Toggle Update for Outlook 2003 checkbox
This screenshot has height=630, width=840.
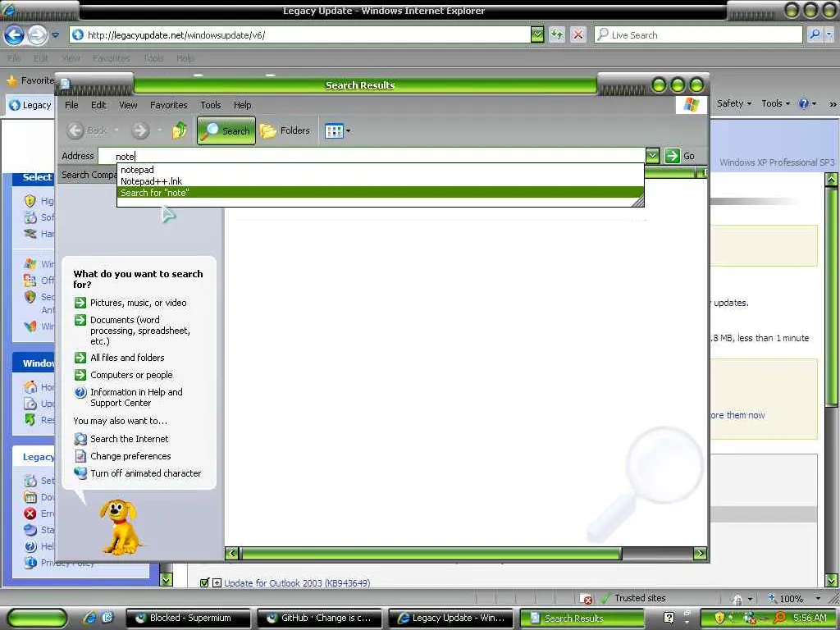(204, 583)
